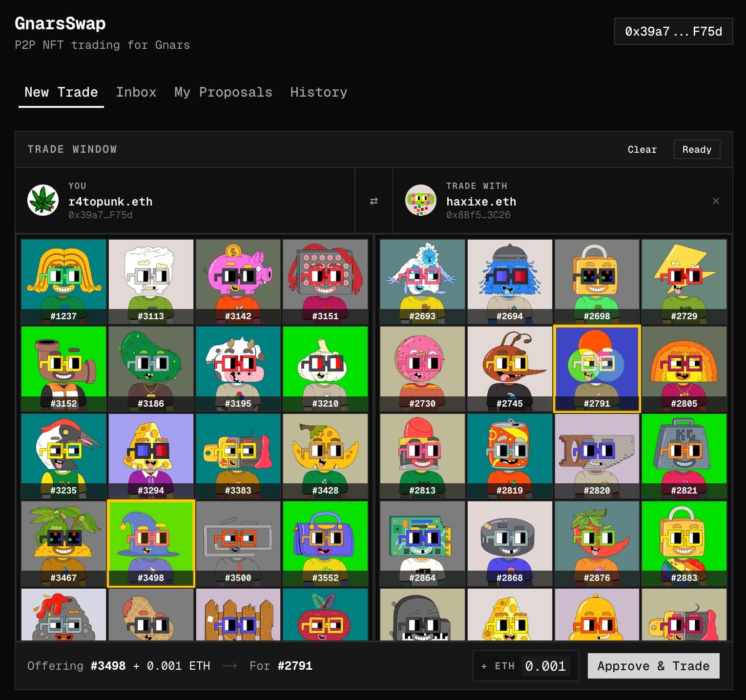Switch to the Inbox tab
The image size is (746, 700).
pyautogui.click(x=136, y=92)
